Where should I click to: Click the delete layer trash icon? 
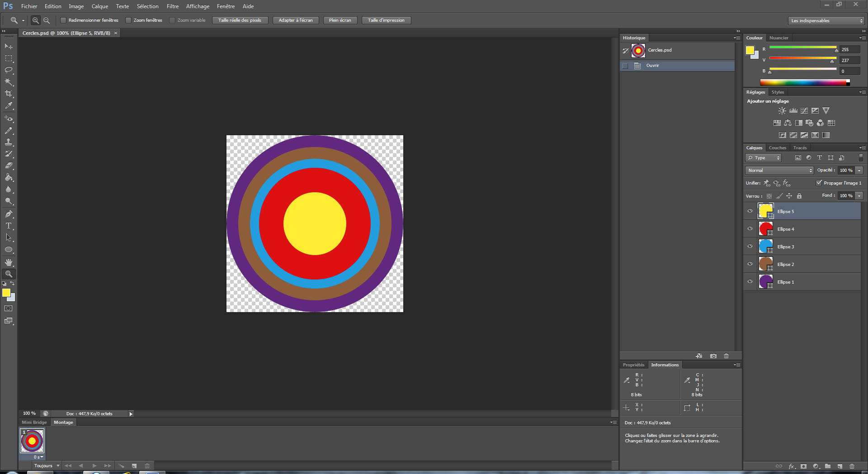click(x=852, y=466)
